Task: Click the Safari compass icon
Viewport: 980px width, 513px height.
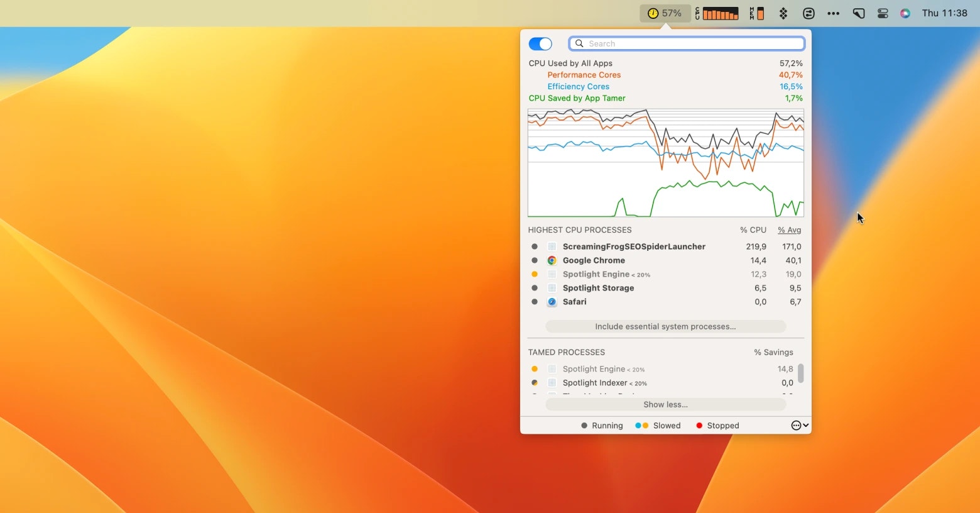Action: (552, 302)
